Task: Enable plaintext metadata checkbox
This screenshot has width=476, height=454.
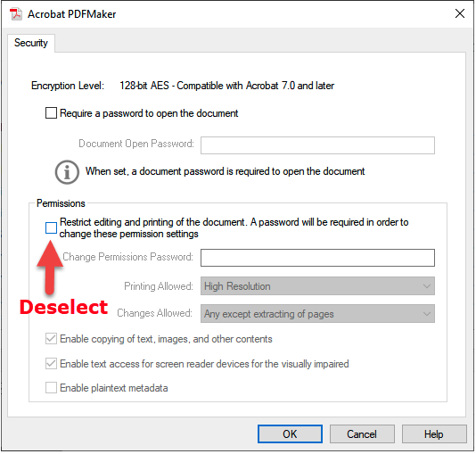Action: pos(51,388)
